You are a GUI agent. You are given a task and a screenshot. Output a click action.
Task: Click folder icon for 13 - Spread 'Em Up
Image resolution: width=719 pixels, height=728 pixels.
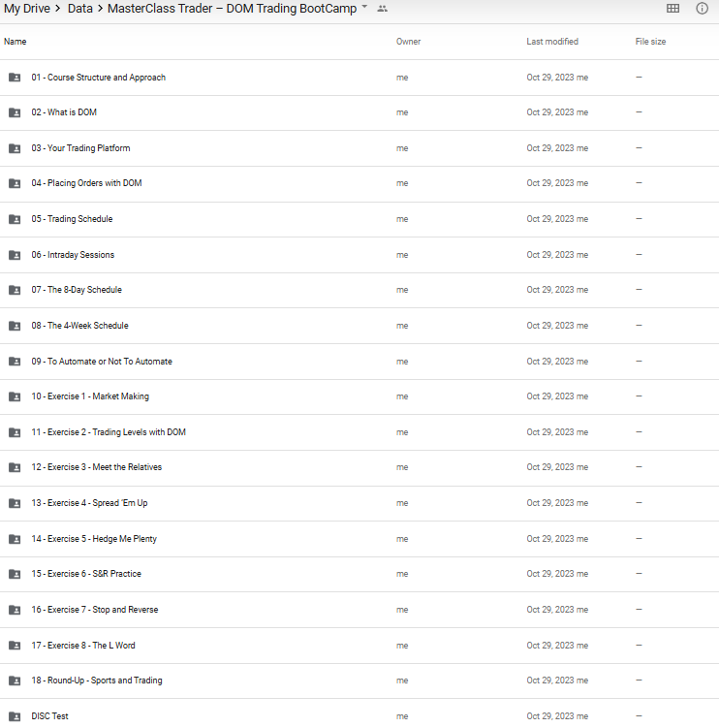click(15, 503)
